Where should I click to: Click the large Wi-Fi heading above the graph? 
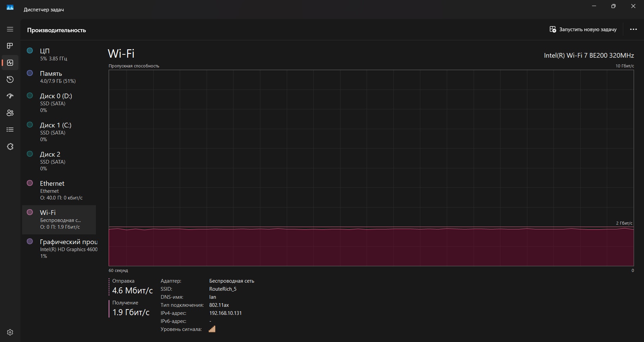121,54
